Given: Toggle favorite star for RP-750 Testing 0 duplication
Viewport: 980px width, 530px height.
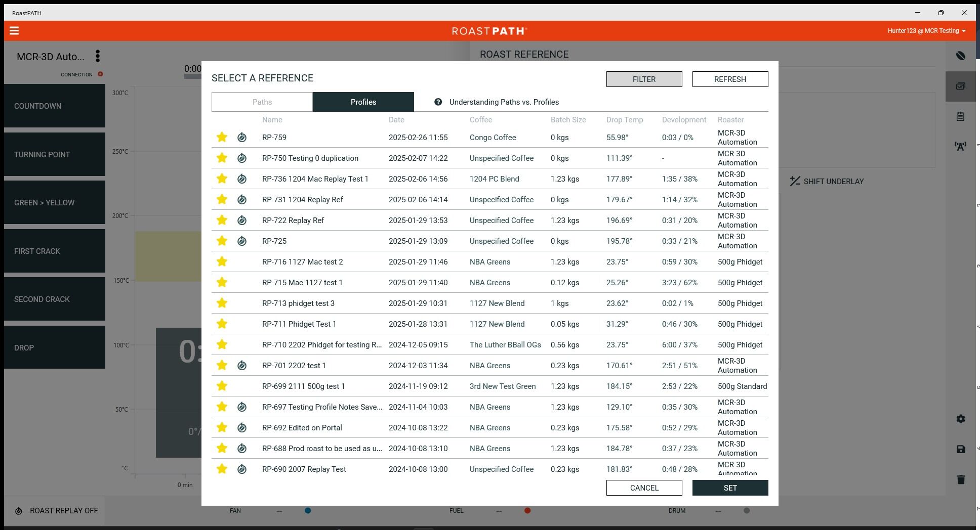Looking at the screenshot, I should [222, 158].
